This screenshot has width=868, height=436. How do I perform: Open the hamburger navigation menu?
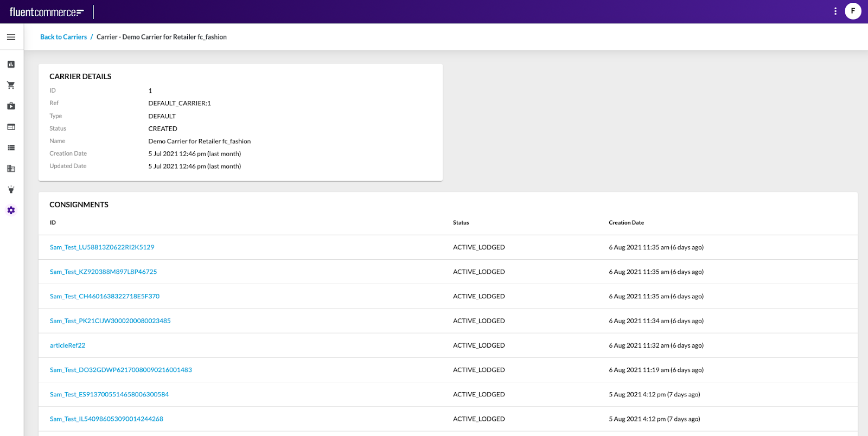click(x=11, y=37)
